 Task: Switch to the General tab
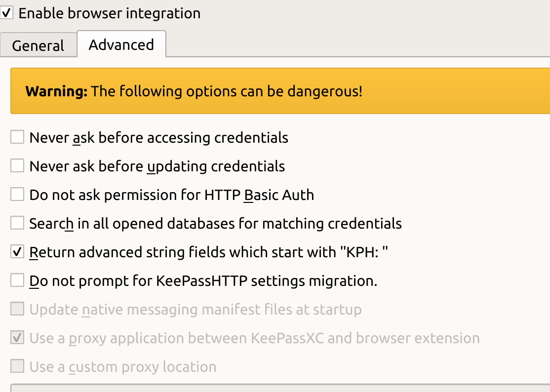[38, 45]
